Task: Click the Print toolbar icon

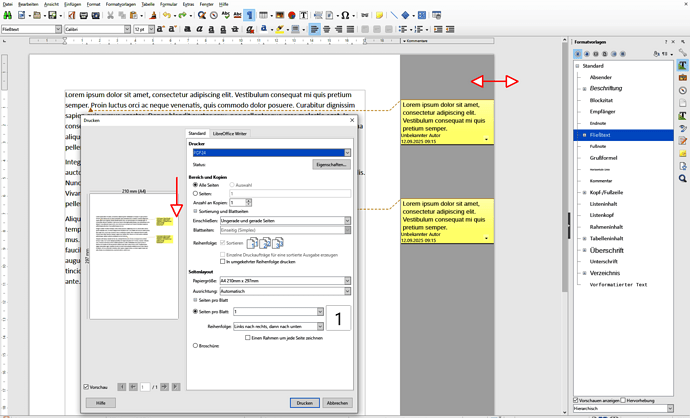Action: 83,15
